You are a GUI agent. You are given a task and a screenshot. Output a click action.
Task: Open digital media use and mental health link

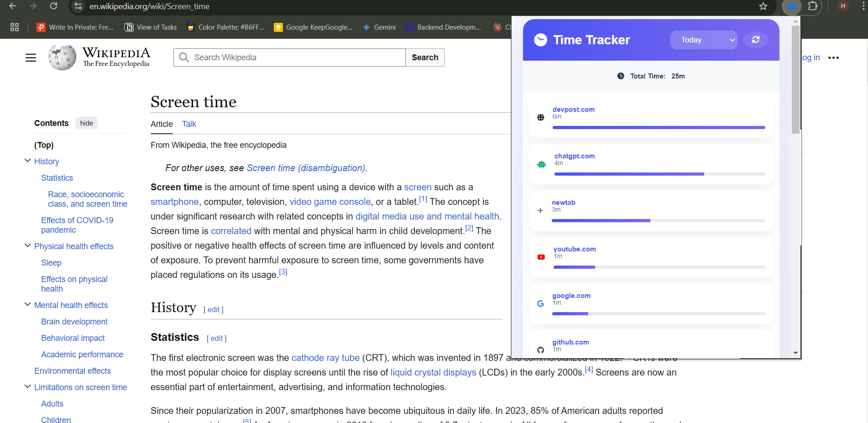coord(427,216)
